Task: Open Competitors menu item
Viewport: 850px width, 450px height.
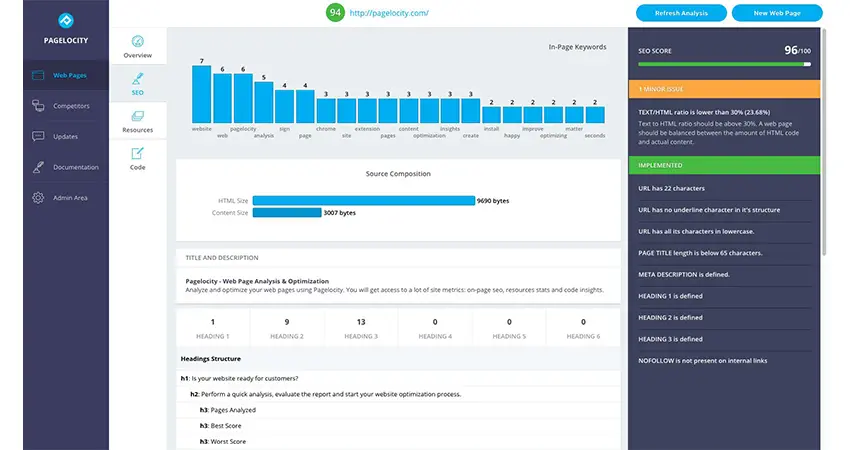Action: (x=66, y=106)
